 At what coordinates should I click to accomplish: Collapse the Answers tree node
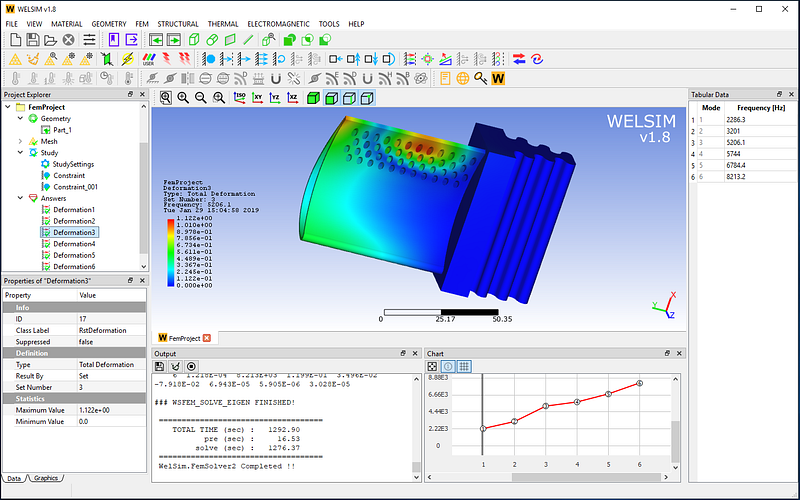tap(20, 198)
